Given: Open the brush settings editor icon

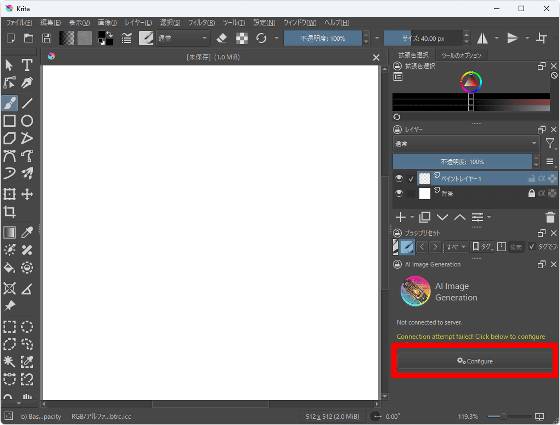Looking at the screenshot, I should 126,38.
